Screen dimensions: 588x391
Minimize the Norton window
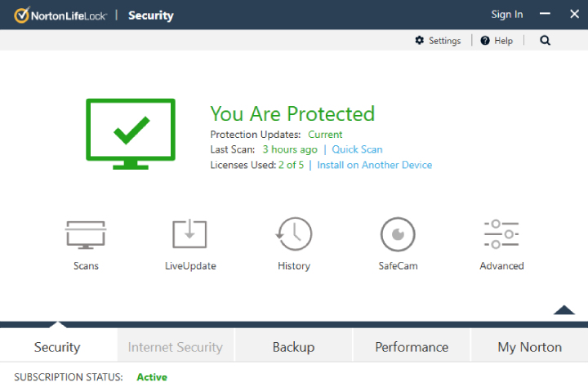coord(545,14)
